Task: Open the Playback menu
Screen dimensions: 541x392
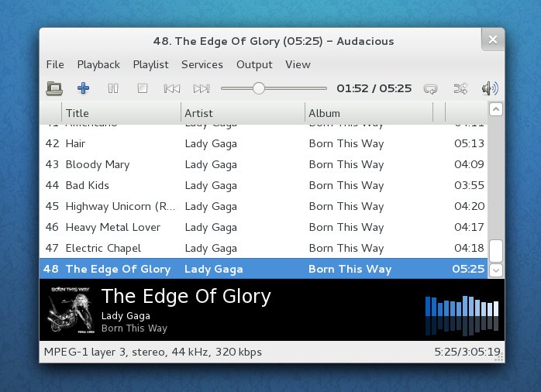Action: click(98, 64)
